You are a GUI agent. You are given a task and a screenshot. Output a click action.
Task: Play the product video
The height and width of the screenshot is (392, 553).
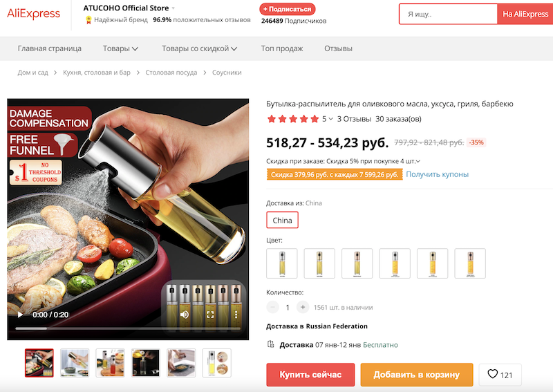click(20, 315)
